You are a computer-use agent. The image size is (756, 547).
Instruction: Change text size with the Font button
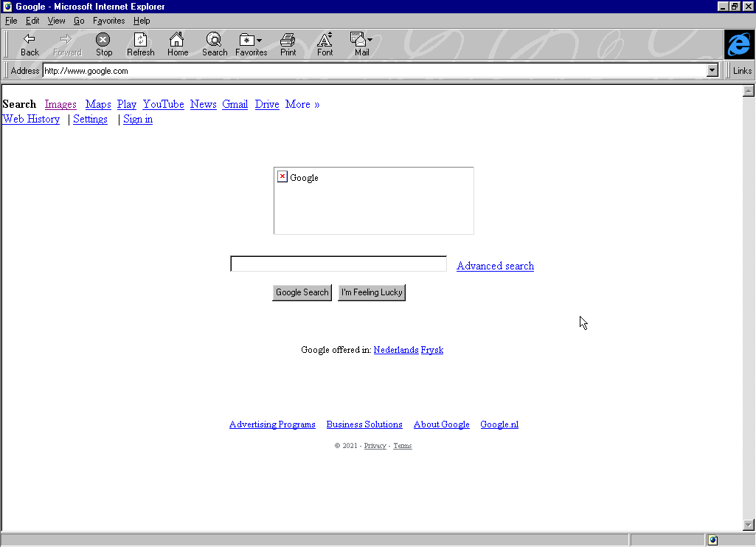point(325,44)
